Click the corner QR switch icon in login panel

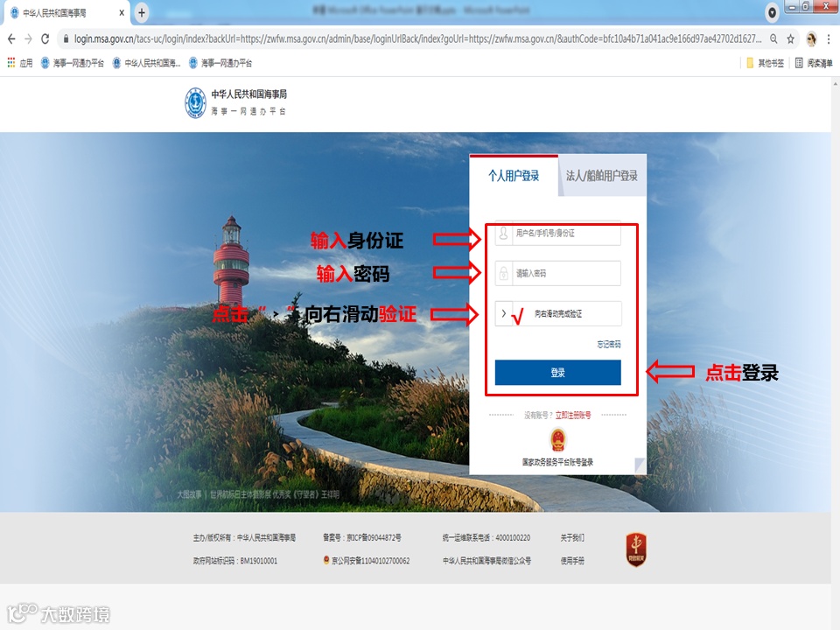(x=640, y=465)
